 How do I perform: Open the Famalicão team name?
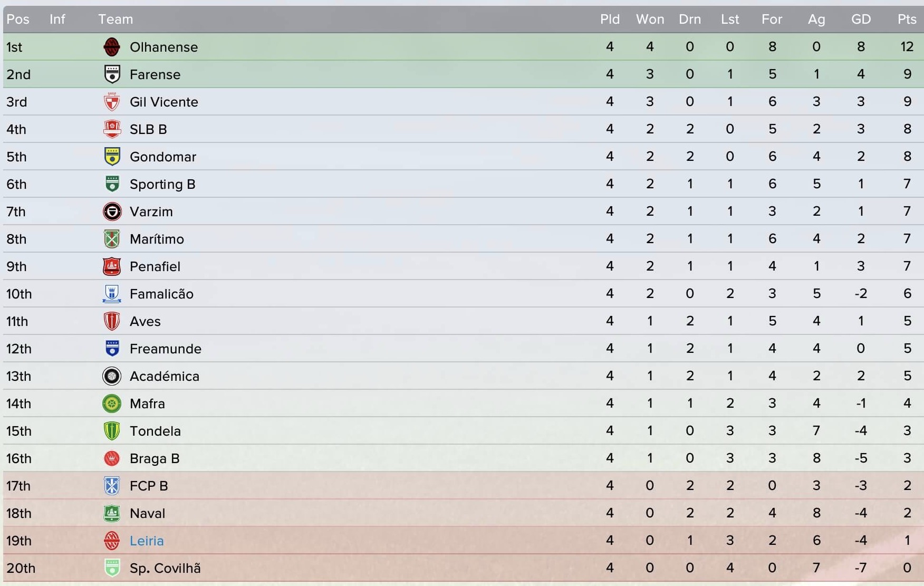(161, 294)
